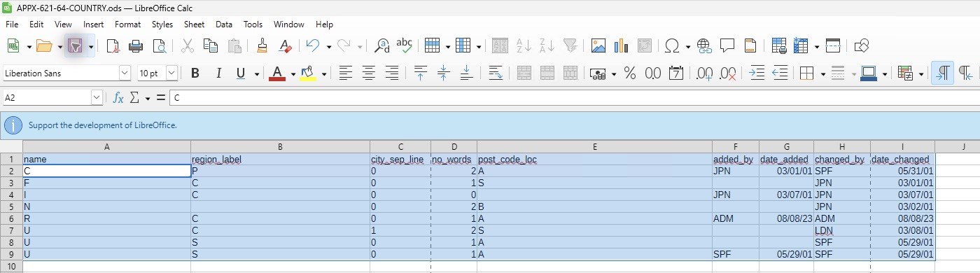Click the Copy icon
The width and height of the screenshot is (980, 273).
coord(211,46)
